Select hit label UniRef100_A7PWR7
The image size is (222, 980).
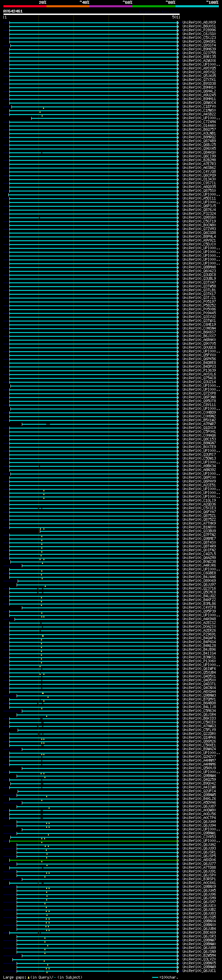click(x=199, y=424)
